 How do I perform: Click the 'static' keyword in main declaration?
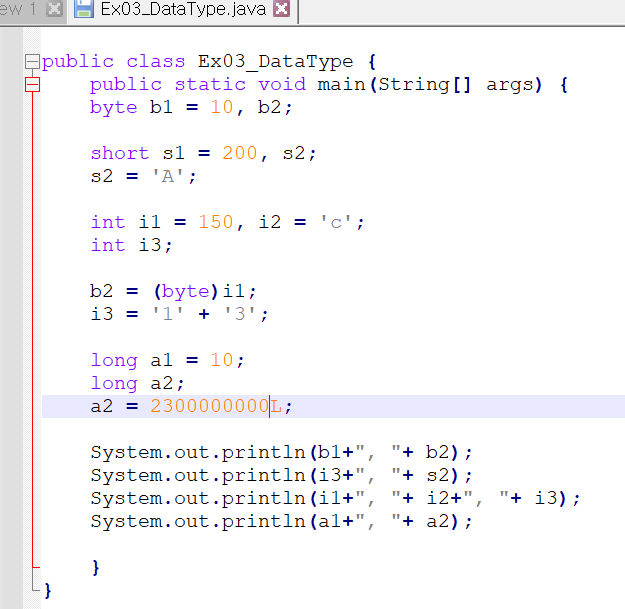point(210,85)
